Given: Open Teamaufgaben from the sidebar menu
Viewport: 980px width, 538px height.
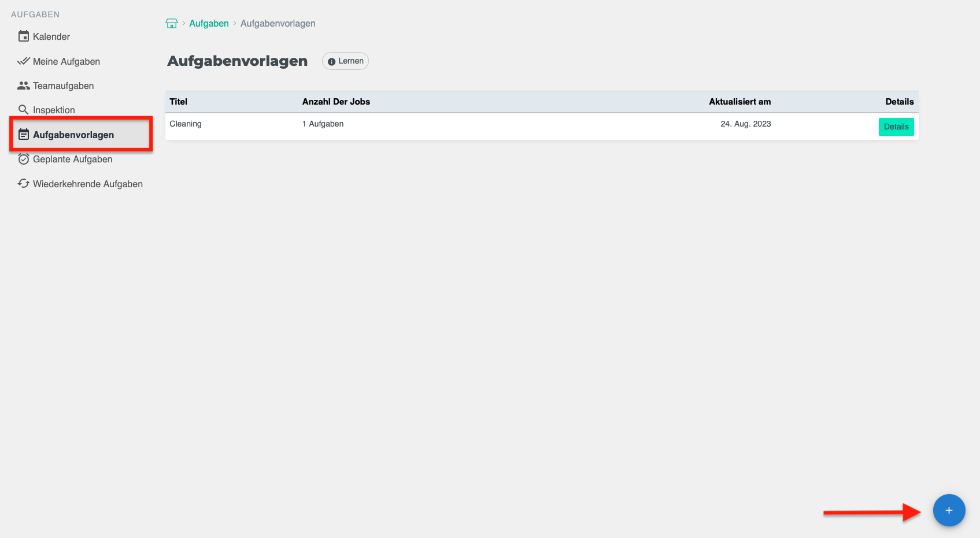Looking at the screenshot, I should pos(64,85).
